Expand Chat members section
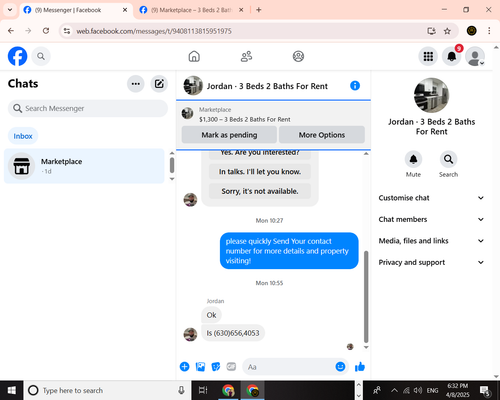This screenshot has width=500, height=400. pyautogui.click(x=431, y=219)
